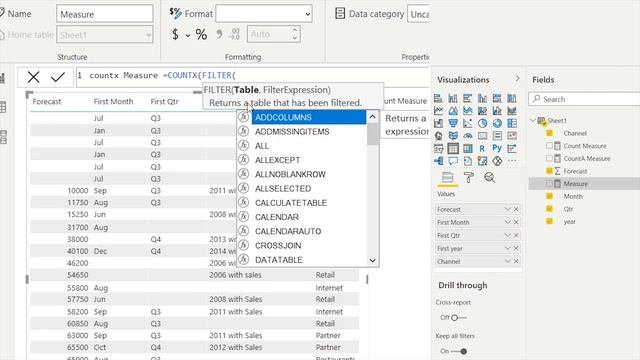This screenshot has width=640, height=360.
Task: Select the matrix visual icon
Action: pyautogui.click(x=468, y=149)
